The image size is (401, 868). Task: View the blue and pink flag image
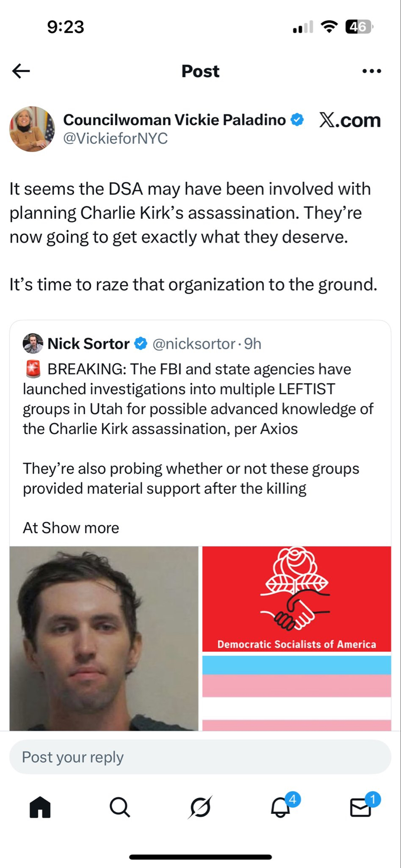pos(297,693)
